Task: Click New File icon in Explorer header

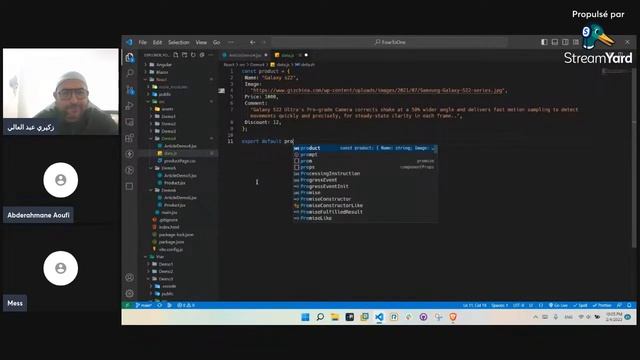Action: coord(176,55)
